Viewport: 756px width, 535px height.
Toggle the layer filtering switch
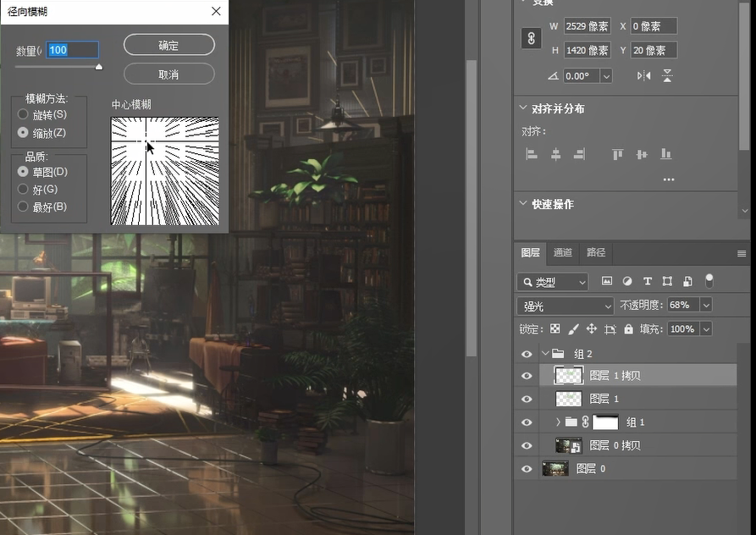[709, 280]
